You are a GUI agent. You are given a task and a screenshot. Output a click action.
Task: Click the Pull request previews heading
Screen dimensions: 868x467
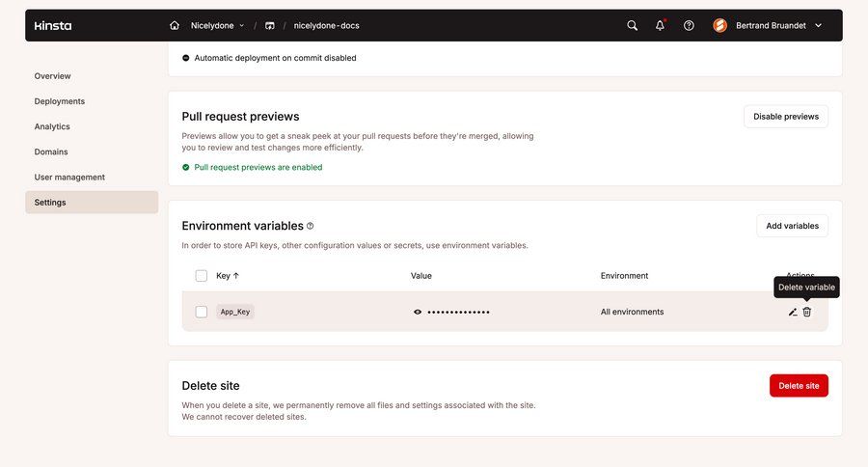point(240,117)
